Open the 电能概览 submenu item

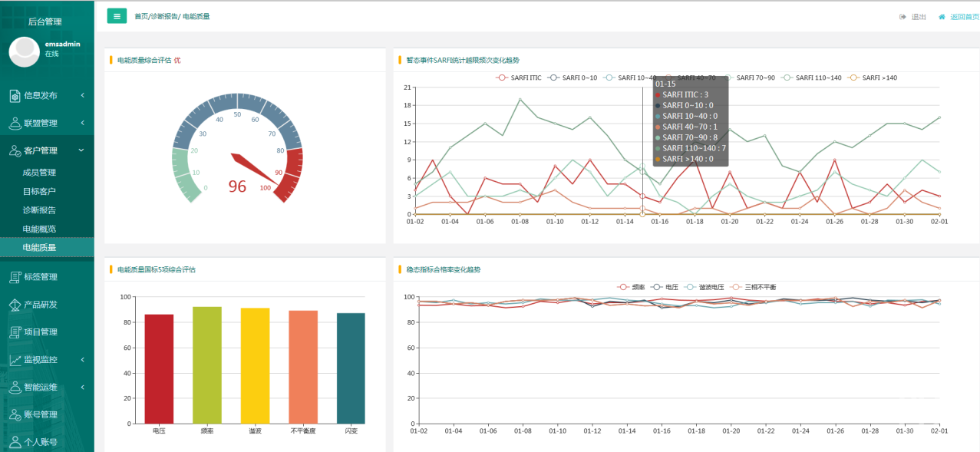click(x=39, y=229)
